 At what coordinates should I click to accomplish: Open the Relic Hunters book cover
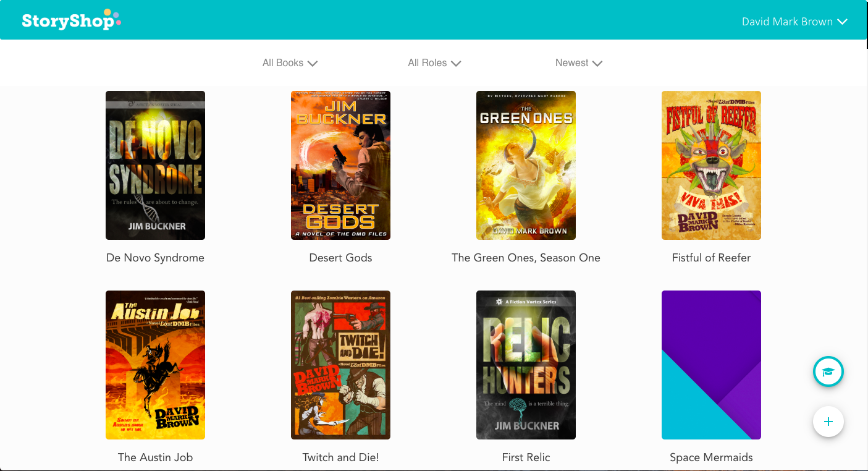(526, 365)
